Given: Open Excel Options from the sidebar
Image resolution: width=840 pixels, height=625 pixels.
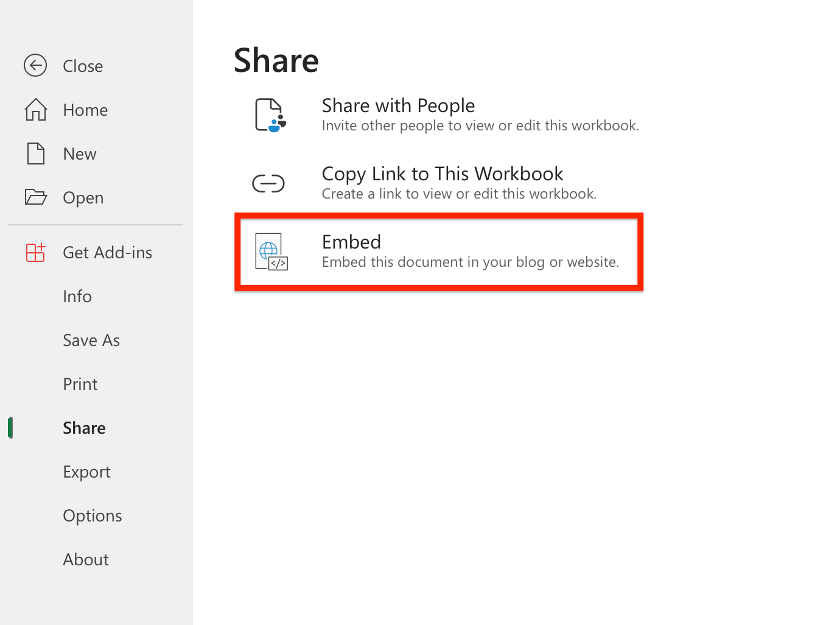Looking at the screenshot, I should (93, 515).
